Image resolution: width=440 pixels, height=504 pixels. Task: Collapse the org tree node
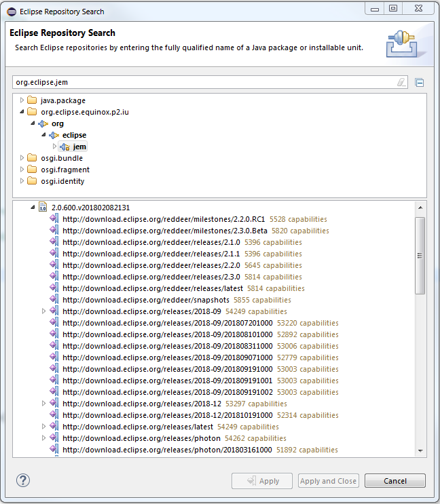33,123
